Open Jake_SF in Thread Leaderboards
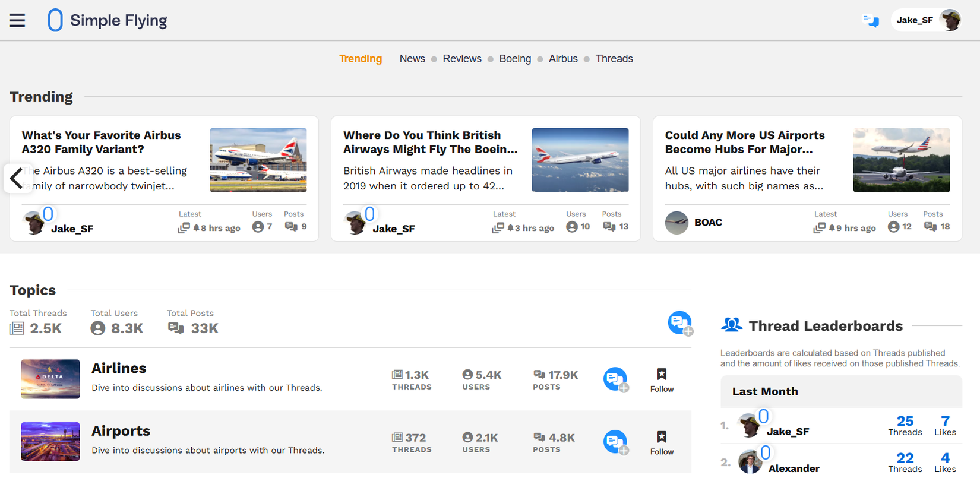 tap(788, 432)
